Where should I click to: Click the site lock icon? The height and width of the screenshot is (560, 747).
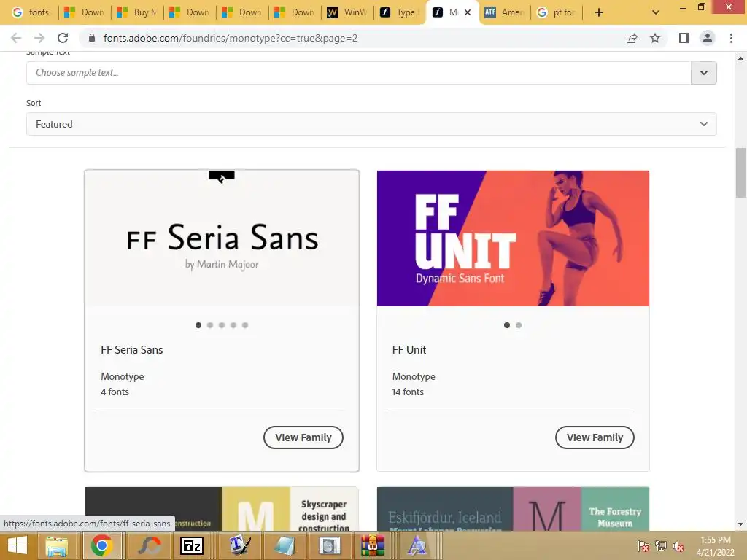point(92,38)
